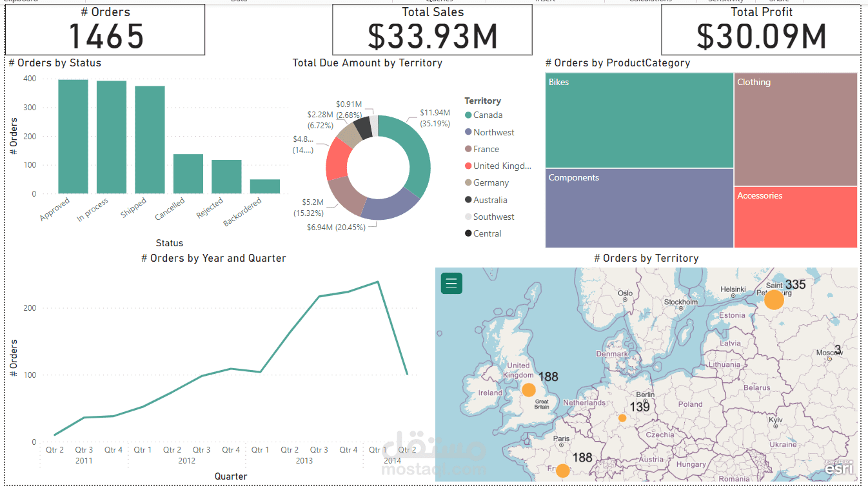This screenshot has width=868, height=488.
Task: Select the Components treemap tile
Action: (x=639, y=208)
